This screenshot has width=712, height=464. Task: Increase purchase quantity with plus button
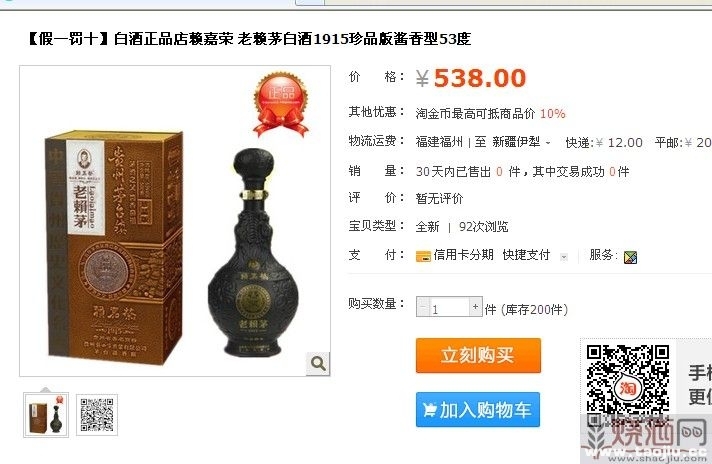pyautogui.click(x=475, y=306)
